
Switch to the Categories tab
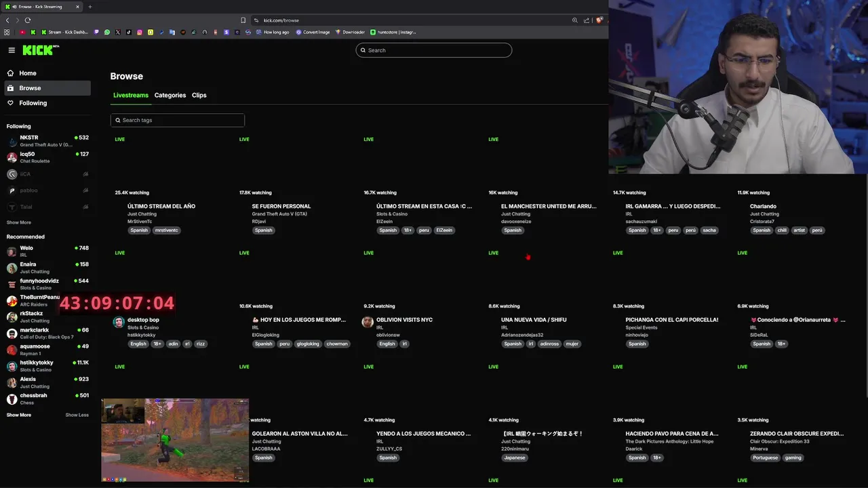[x=170, y=95]
